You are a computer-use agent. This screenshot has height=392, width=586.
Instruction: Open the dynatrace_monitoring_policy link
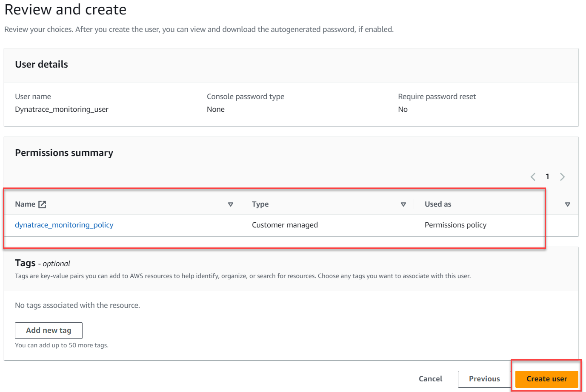[x=64, y=225]
